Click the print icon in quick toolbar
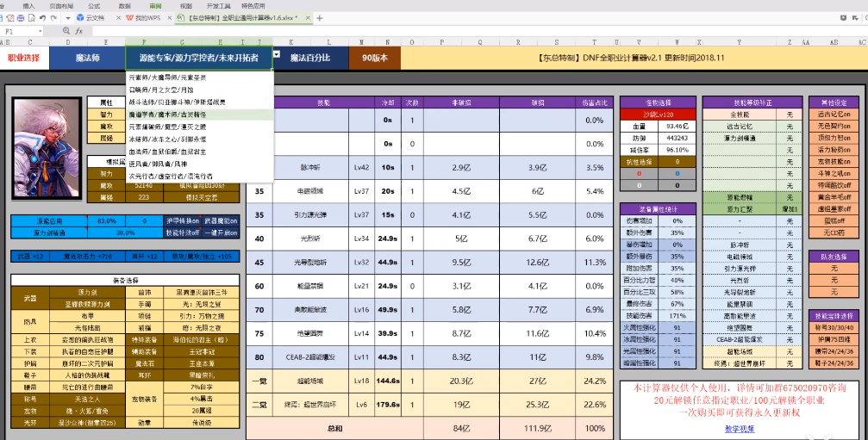The width and height of the screenshot is (868, 440). (20, 17)
